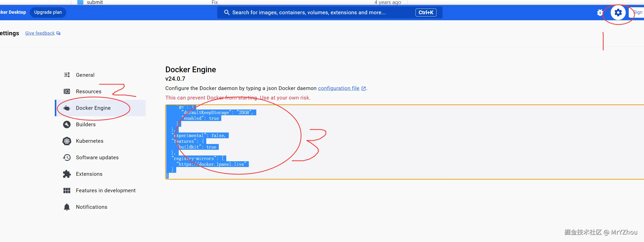Click the Extensions puzzle icon

point(67,174)
